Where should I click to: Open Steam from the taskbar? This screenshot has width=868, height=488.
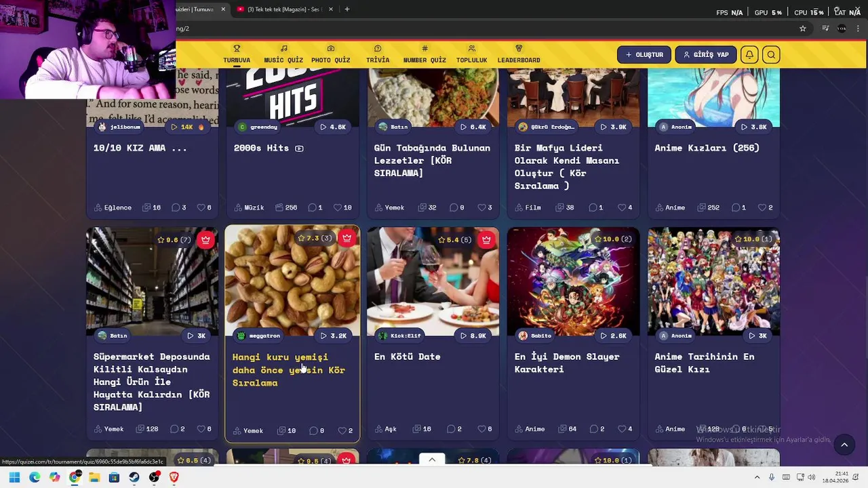click(x=134, y=477)
